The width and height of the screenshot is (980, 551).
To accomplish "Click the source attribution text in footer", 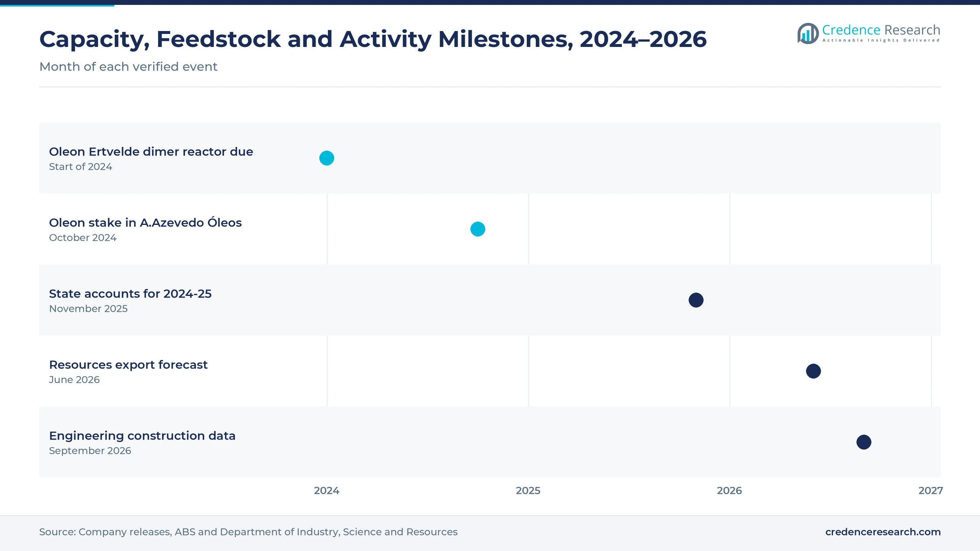I will click(248, 532).
